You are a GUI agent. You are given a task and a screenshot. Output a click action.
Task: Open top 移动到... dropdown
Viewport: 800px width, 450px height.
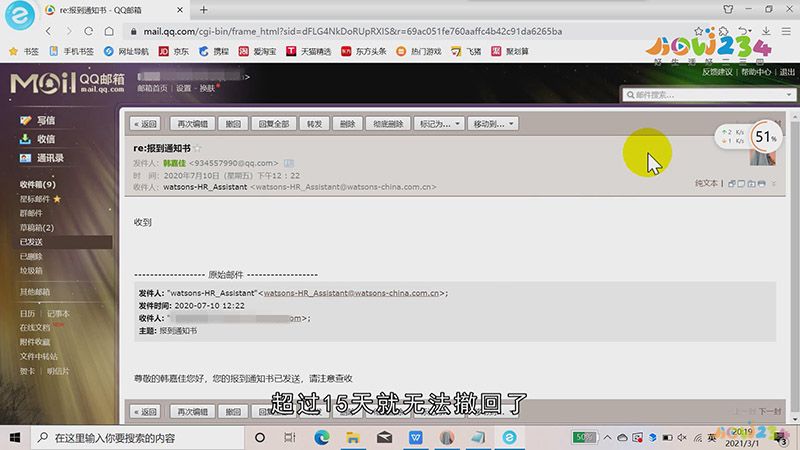[x=493, y=123]
